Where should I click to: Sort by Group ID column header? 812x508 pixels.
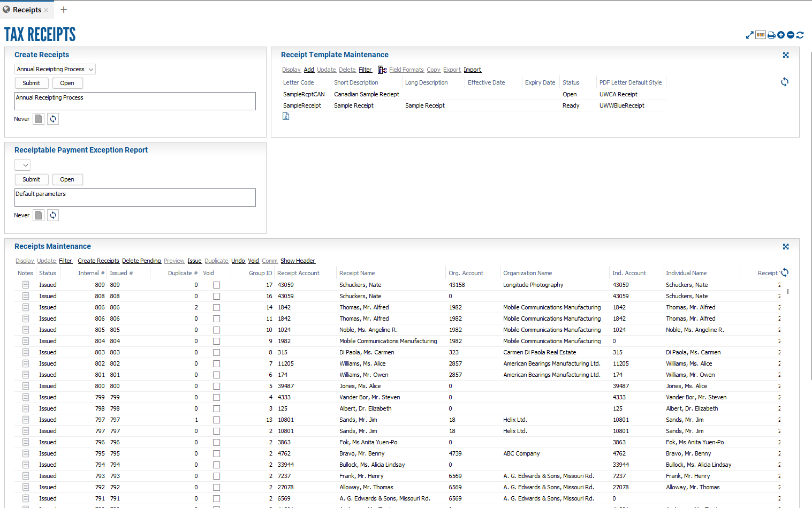[260, 273]
